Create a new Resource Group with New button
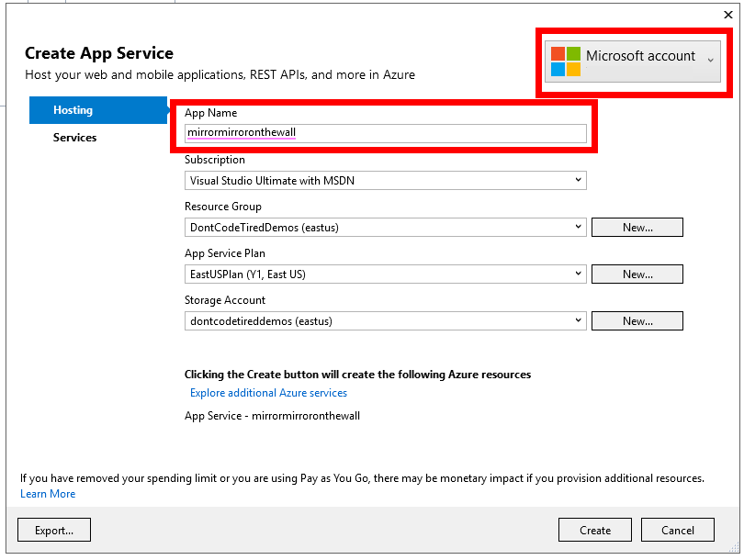The image size is (744, 560). (x=637, y=227)
